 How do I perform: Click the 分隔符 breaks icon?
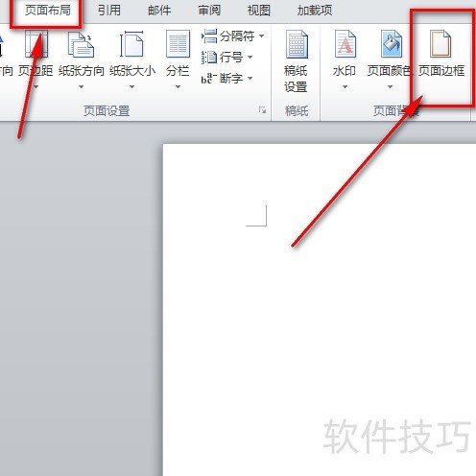click(x=209, y=36)
